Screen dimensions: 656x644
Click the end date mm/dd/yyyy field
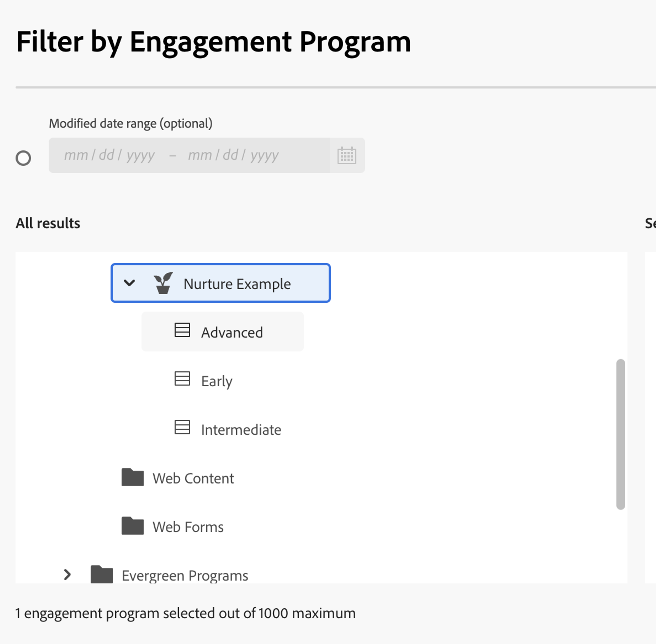pos(233,155)
